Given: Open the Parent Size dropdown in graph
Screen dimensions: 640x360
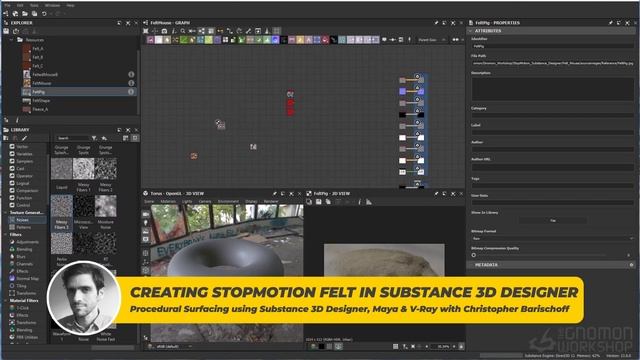Looking at the screenshot, I should click(431, 40).
